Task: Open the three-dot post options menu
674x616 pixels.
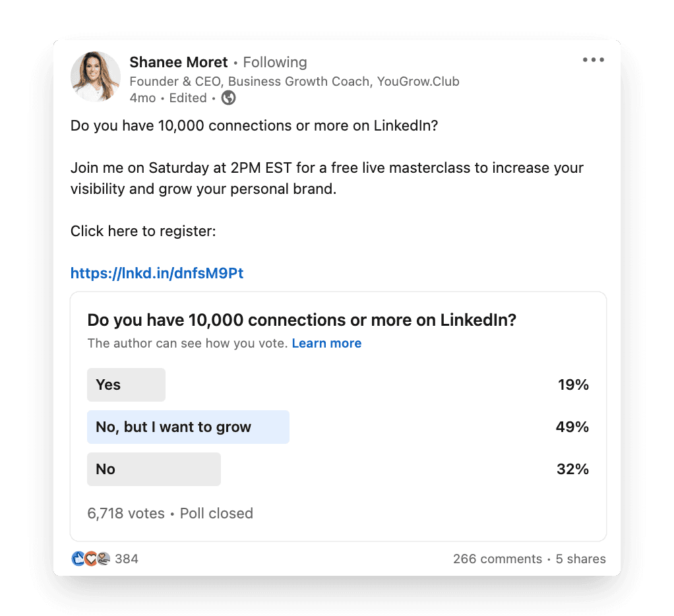Action: pyautogui.click(x=593, y=60)
